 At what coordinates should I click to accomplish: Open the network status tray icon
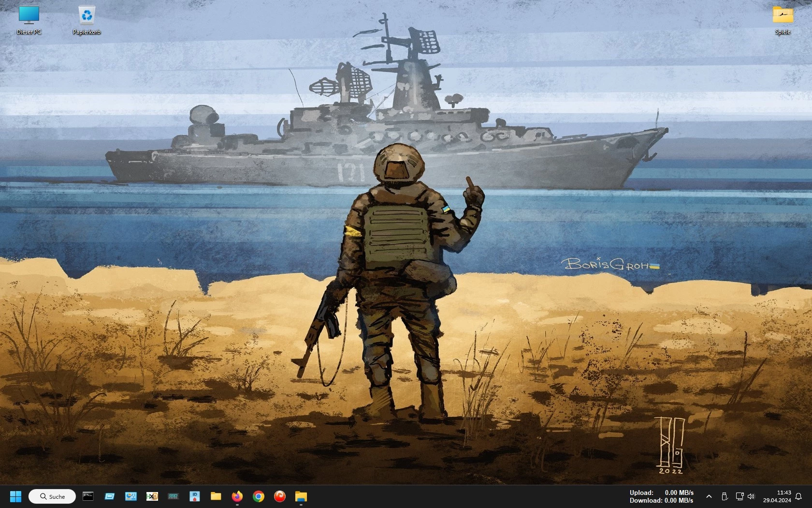pyautogui.click(x=739, y=496)
